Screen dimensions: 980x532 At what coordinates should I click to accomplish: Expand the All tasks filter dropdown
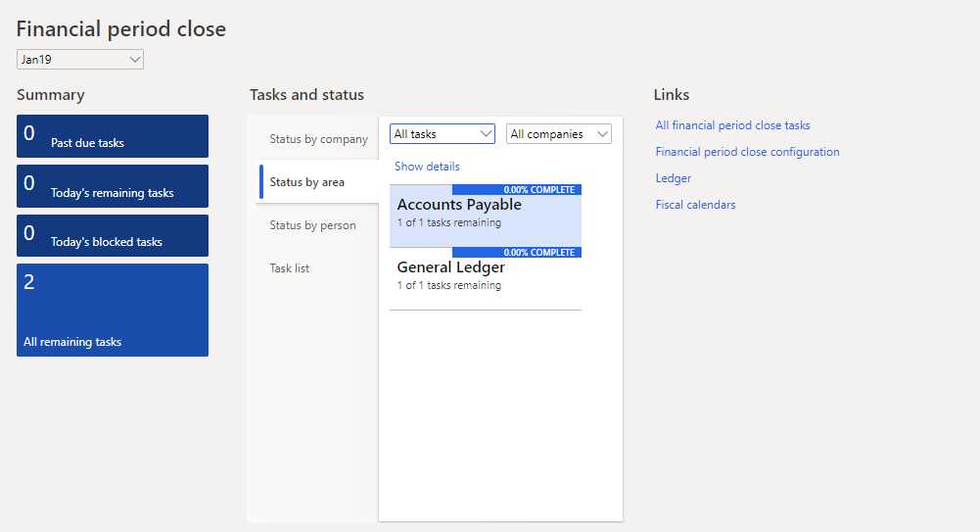443,134
